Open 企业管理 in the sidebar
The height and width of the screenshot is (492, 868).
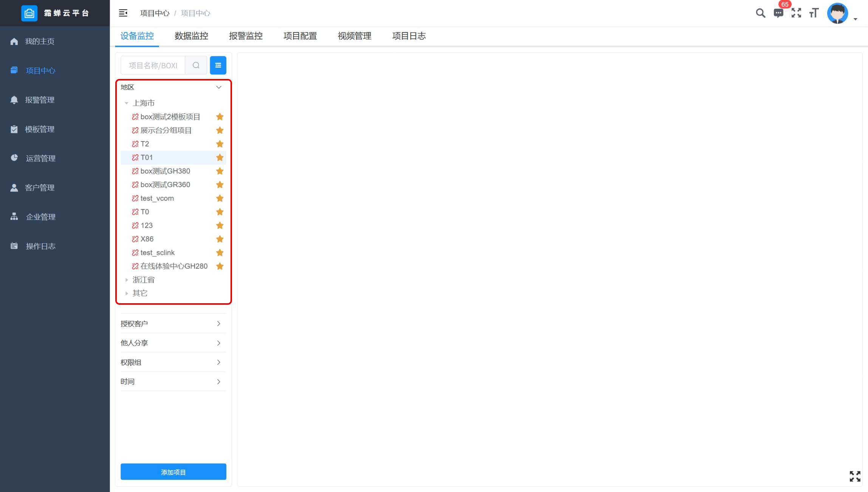tap(55, 217)
